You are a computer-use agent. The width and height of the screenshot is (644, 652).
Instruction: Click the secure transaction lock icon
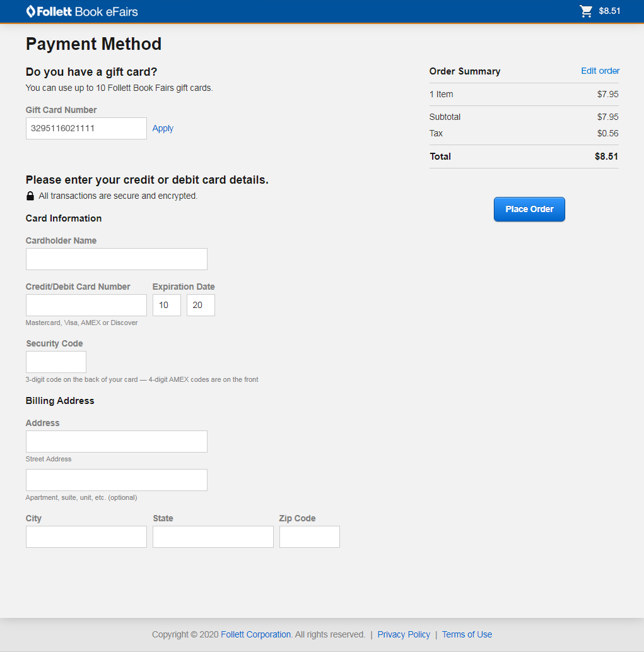[x=30, y=196]
